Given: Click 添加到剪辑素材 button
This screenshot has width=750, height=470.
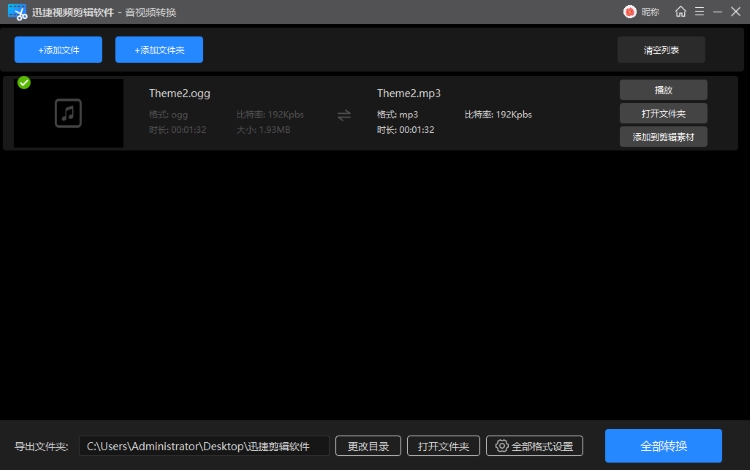Looking at the screenshot, I should pyautogui.click(x=663, y=136).
